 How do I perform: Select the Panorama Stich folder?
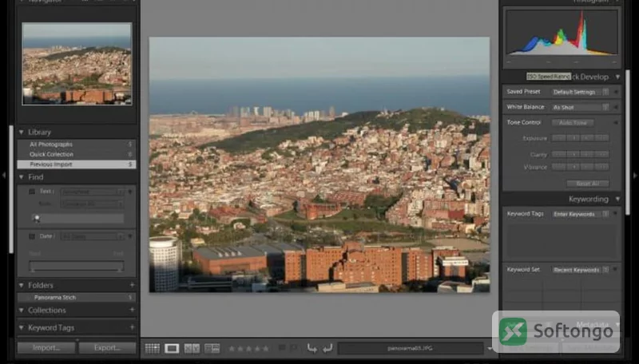click(76, 298)
